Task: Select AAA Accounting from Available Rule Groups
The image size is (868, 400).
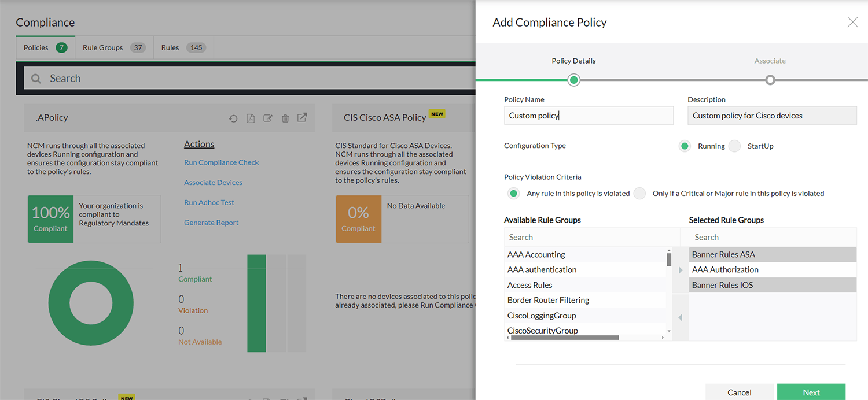Action: (536, 254)
